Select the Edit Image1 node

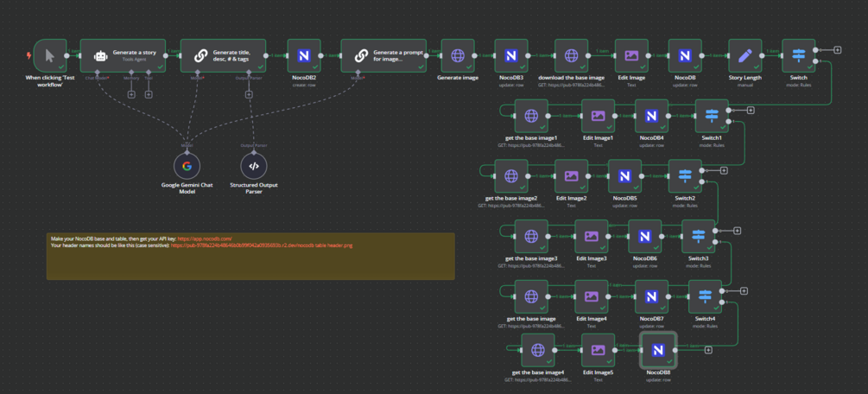click(598, 116)
